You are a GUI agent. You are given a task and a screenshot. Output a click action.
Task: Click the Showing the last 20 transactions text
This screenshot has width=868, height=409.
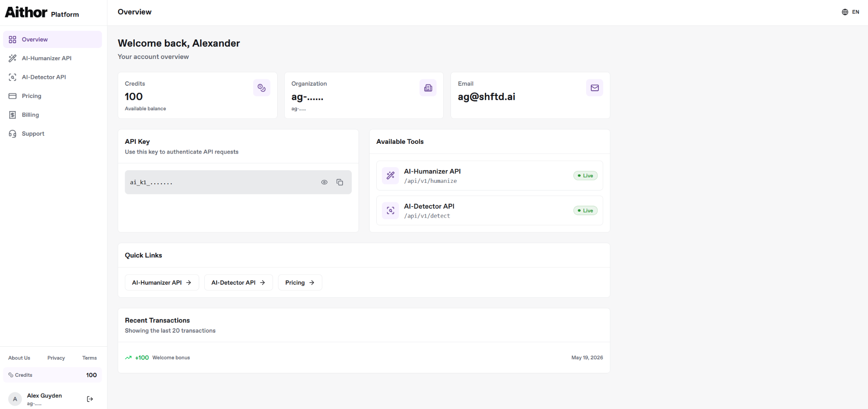[170, 331]
